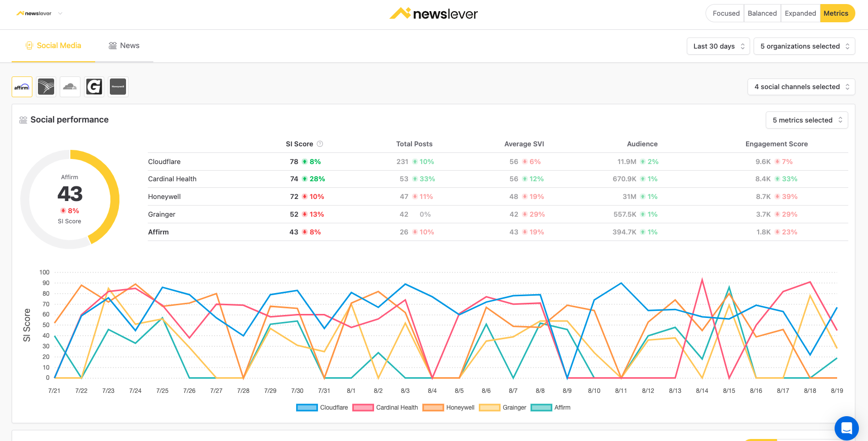Expand the 4 social channels selected dropdown
The width and height of the screenshot is (868, 441).
coord(801,87)
